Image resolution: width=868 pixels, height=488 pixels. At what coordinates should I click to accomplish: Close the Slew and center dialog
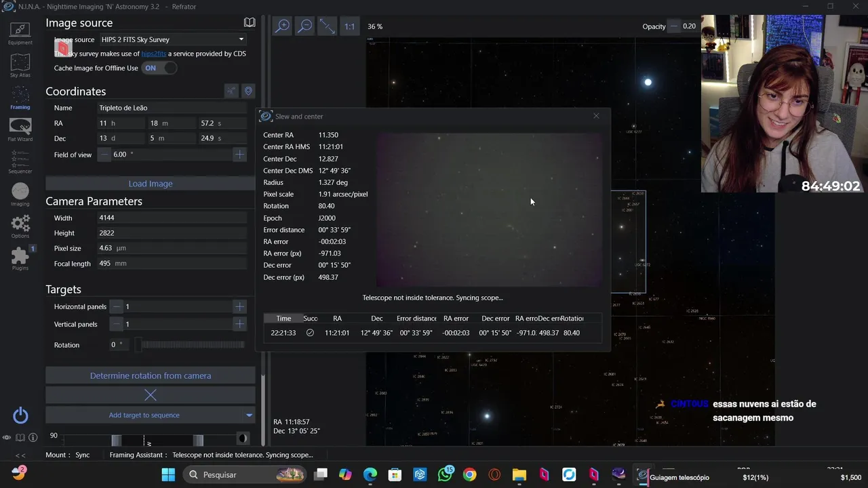click(x=596, y=116)
